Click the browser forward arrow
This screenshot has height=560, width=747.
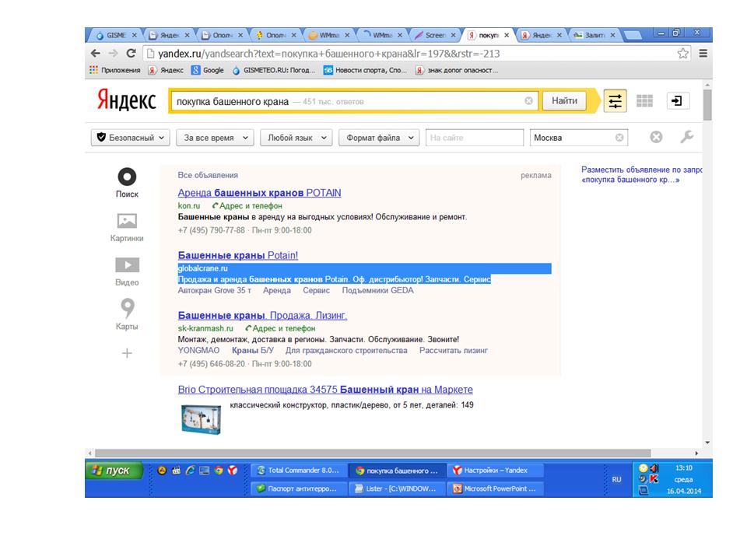(x=113, y=54)
